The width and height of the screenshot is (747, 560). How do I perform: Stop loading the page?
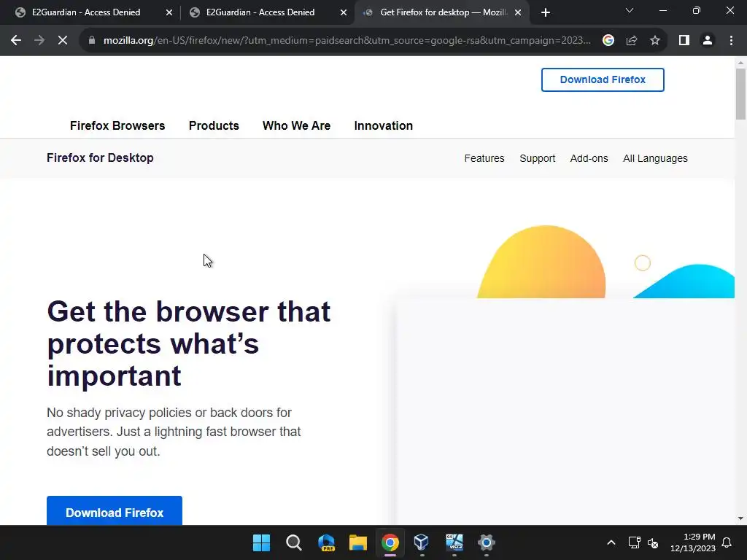tap(63, 41)
